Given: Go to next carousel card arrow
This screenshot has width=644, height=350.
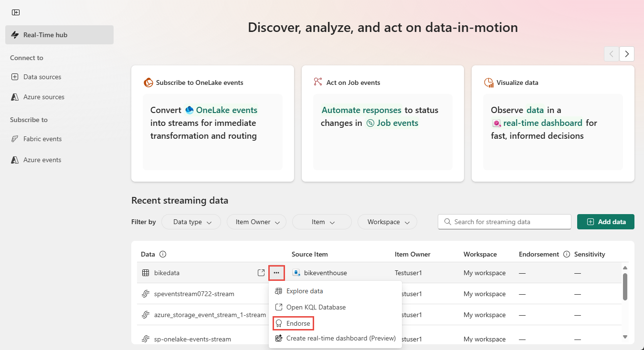Looking at the screenshot, I should pyautogui.click(x=627, y=54).
